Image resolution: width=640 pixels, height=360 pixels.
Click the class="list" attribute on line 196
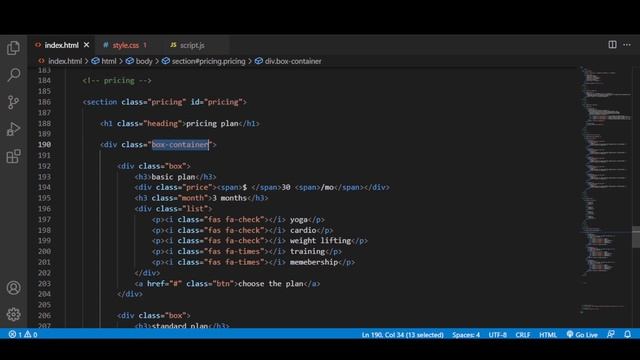(x=180, y=209)
